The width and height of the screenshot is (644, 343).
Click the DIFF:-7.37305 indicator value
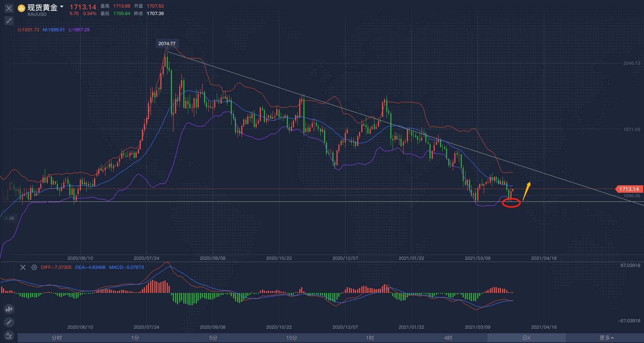tap(56, 267)
